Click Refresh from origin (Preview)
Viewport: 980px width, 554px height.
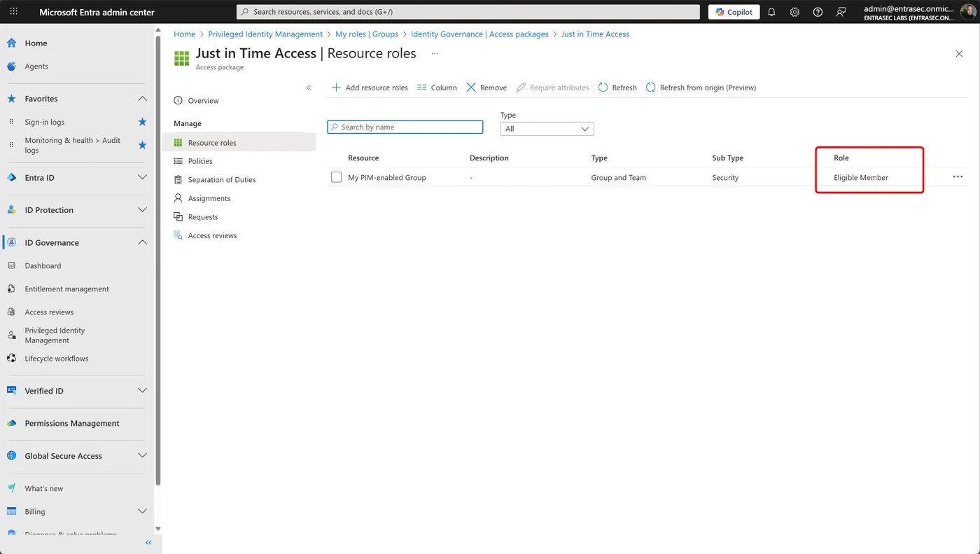701,88
